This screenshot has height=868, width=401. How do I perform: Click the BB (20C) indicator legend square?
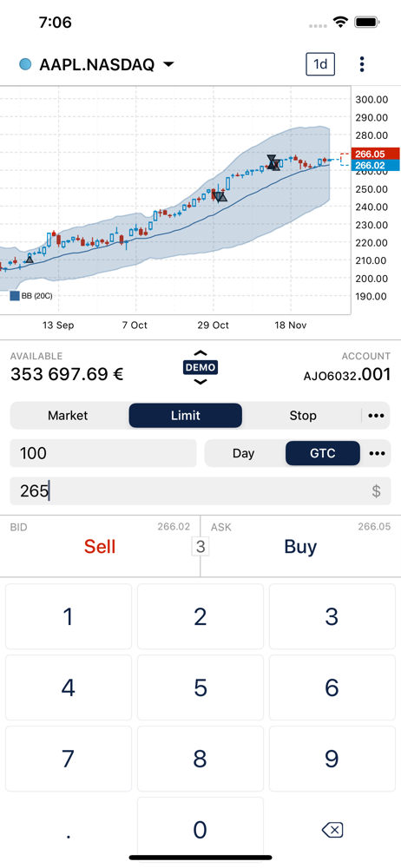pos(15,296)
